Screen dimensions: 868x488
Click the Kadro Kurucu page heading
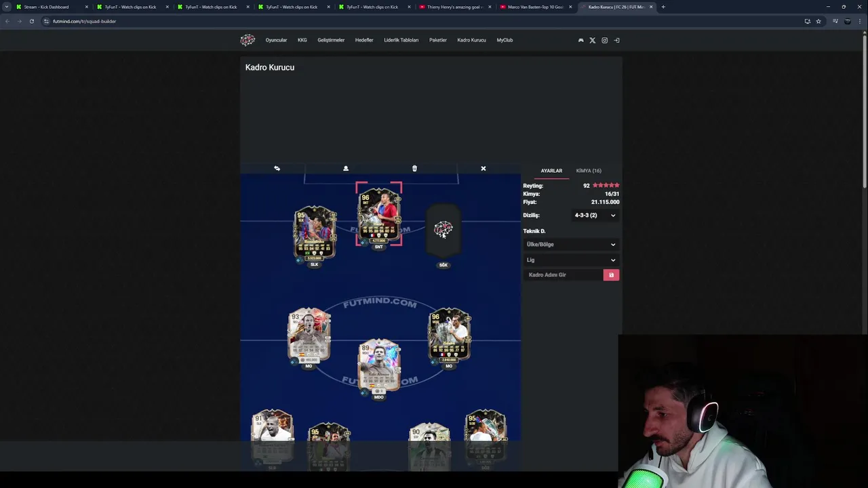click(270, 67)
